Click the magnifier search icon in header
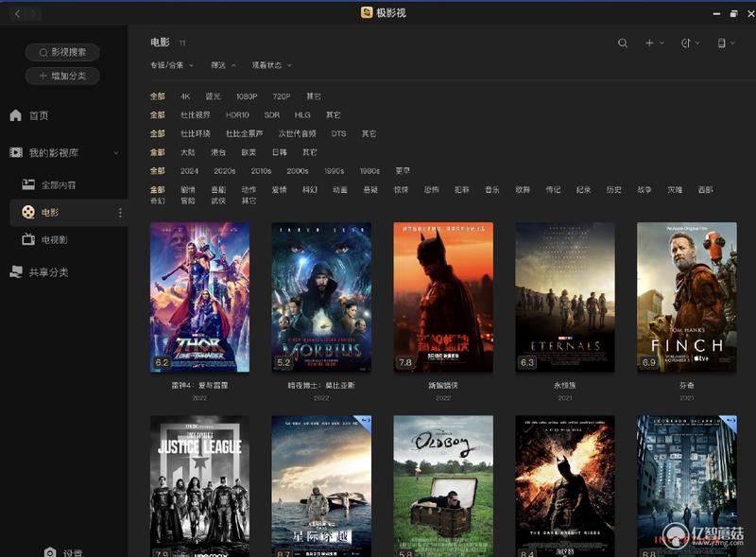This screenshot has width=756, height=557. [x=623, y=43]
